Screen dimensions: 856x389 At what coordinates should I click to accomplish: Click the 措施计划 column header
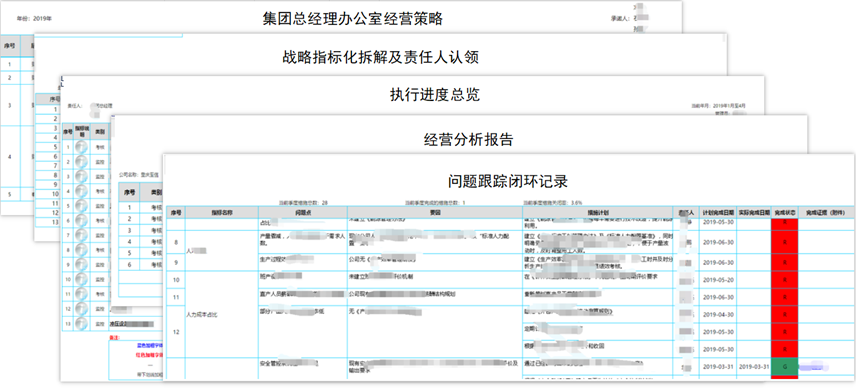click(598, 212)
